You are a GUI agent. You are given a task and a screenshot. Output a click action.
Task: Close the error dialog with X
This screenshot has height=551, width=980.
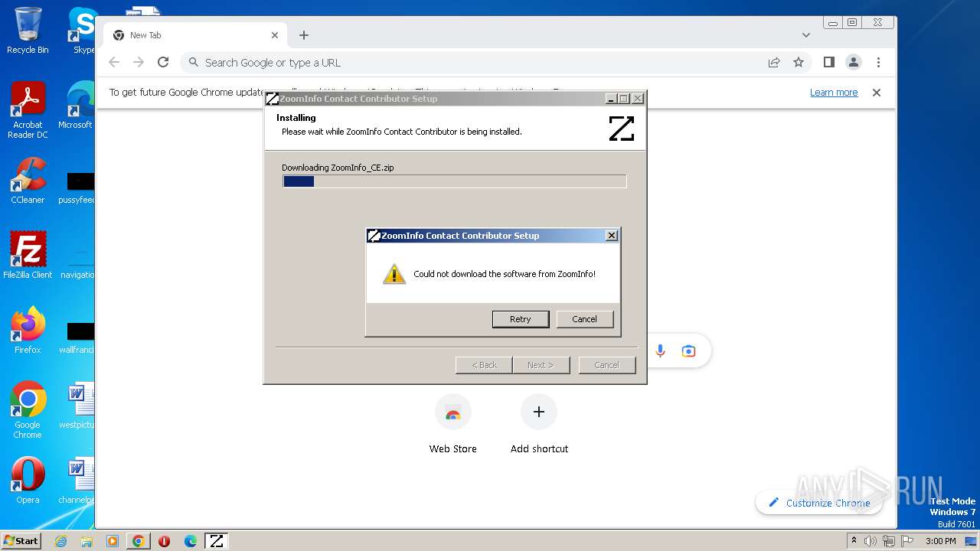[x=611, y=236]
